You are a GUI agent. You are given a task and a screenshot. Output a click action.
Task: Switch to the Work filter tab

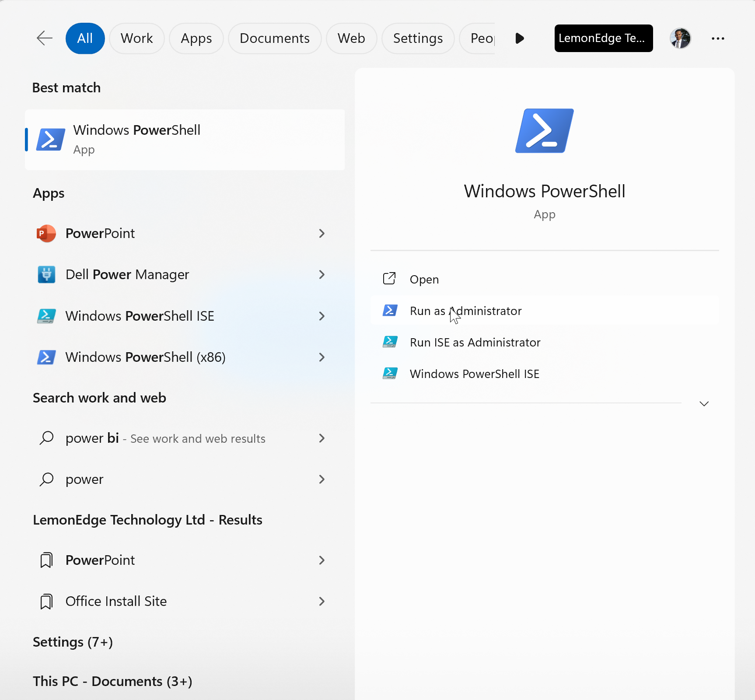pyautogui.click(x=137, y=38)
